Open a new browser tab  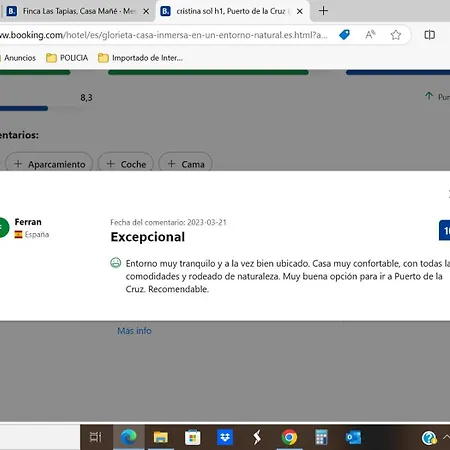323,11
